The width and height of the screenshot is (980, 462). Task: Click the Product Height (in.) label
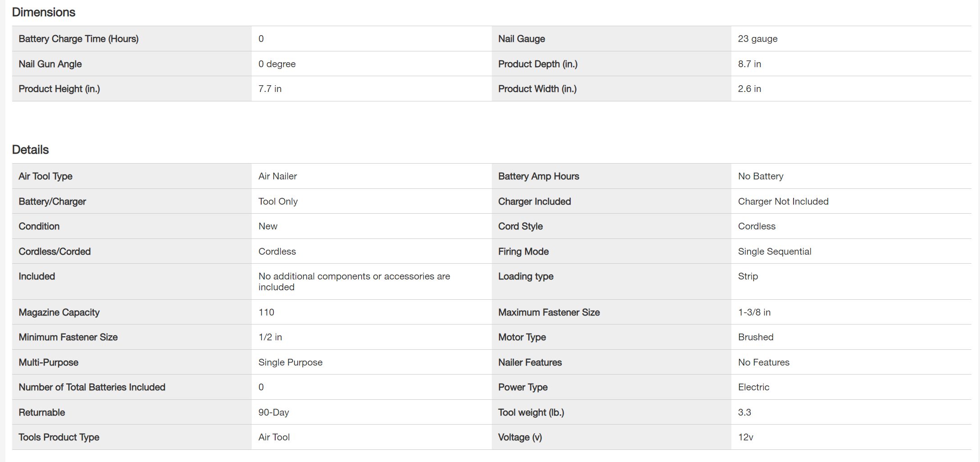pyautogui.click(x=59, y=89)
